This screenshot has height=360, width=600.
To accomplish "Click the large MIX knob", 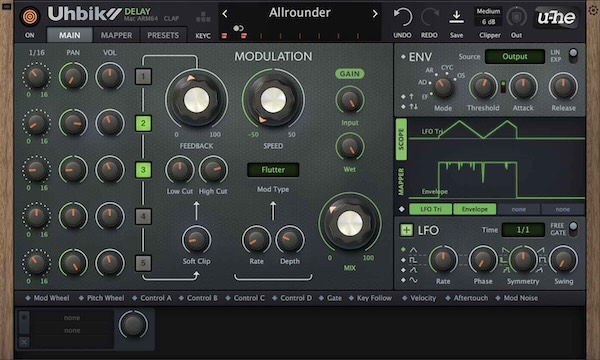I will coord(349,223).
